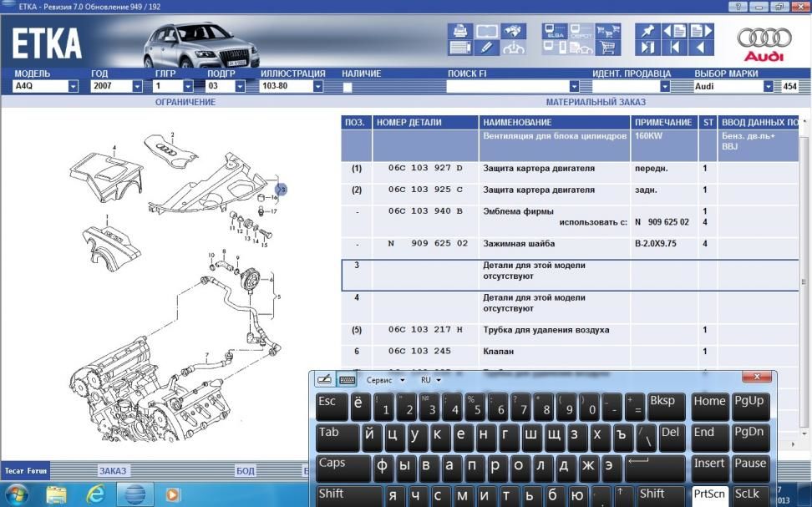Screen dimensions: 812x507
Task: Open the binoculars search icon
Action: coord(513,31)
